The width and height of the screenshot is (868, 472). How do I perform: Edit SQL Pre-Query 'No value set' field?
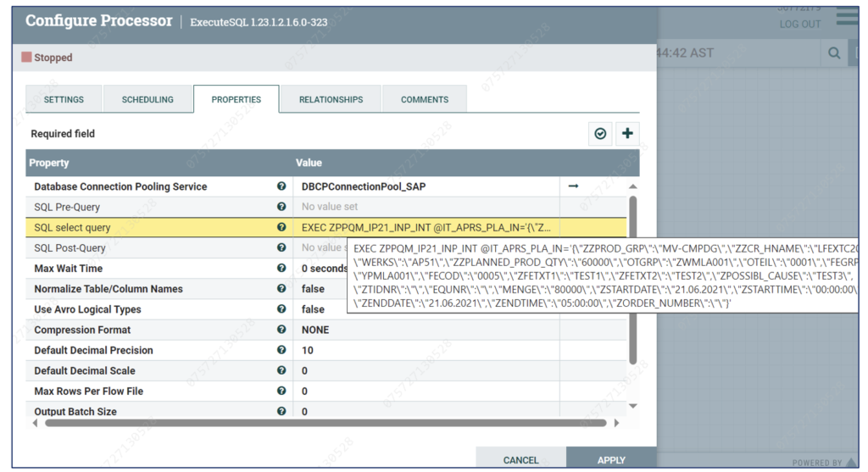click(426, 207)
